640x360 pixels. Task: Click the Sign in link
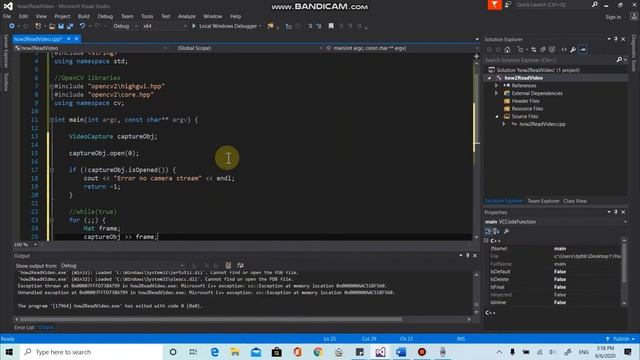tap(613, 17)
